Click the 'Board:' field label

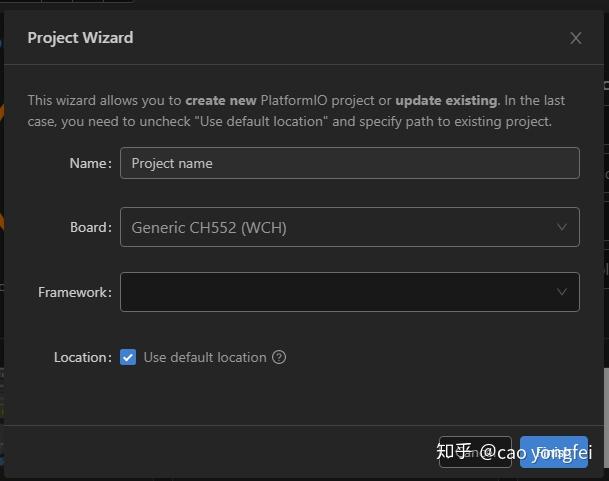pos(90,227)
